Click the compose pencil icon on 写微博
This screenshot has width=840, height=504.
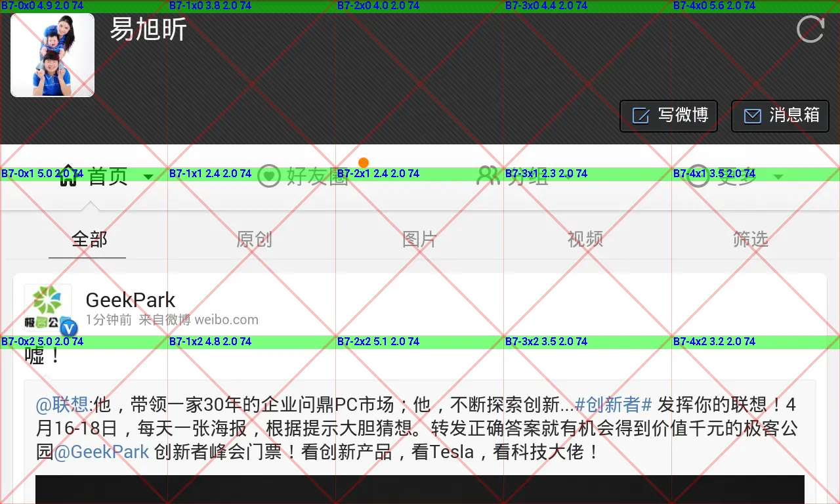[639, 115]
